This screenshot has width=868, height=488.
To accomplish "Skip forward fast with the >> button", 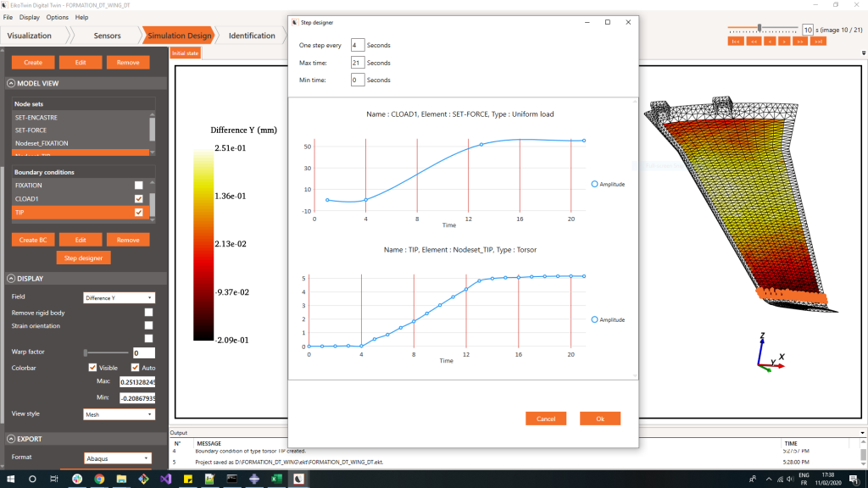I will [800, 42].
